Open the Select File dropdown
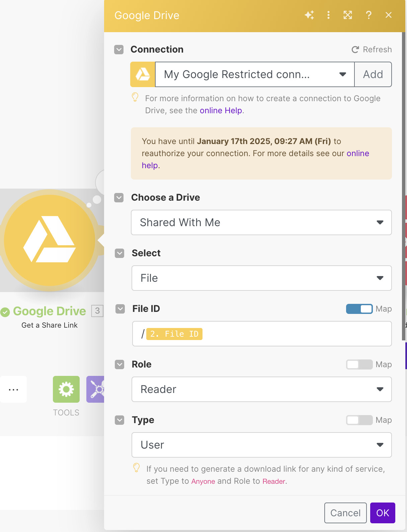The height and width of the screenshot is (532, 407). 262,278
